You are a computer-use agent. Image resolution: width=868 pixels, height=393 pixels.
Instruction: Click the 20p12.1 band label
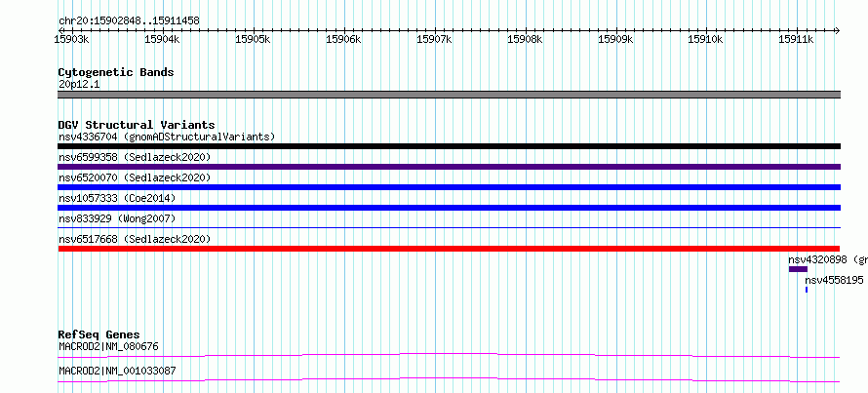79,85
